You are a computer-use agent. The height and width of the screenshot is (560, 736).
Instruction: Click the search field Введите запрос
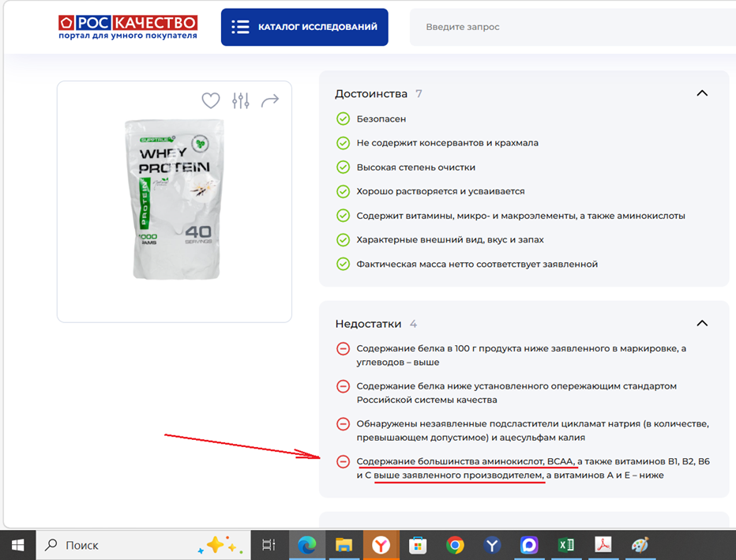(x=573, y=27)
